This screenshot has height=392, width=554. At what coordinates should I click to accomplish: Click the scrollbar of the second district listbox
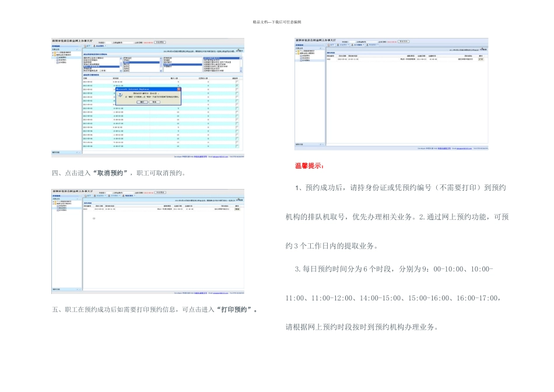click(x=161, y=64)
